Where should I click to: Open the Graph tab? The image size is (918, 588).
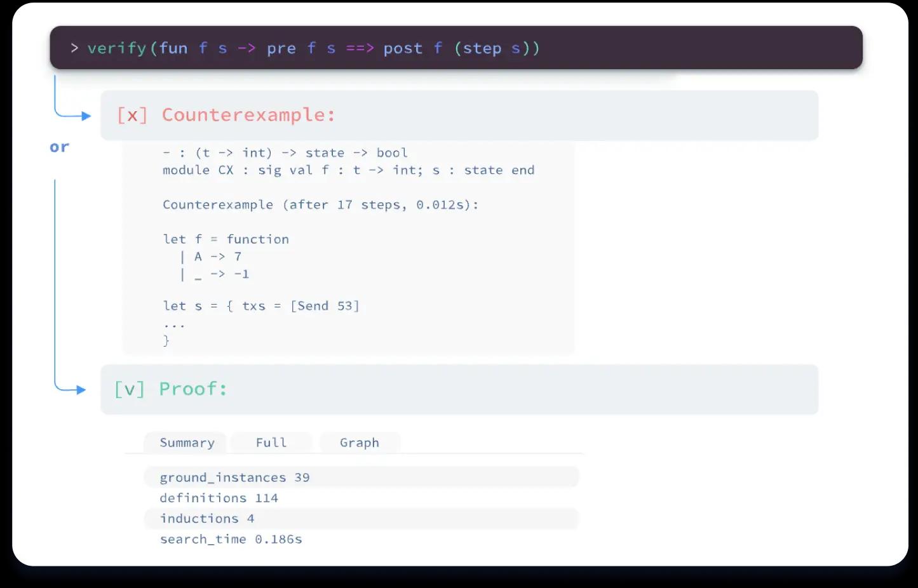click(x=360, y=443)
